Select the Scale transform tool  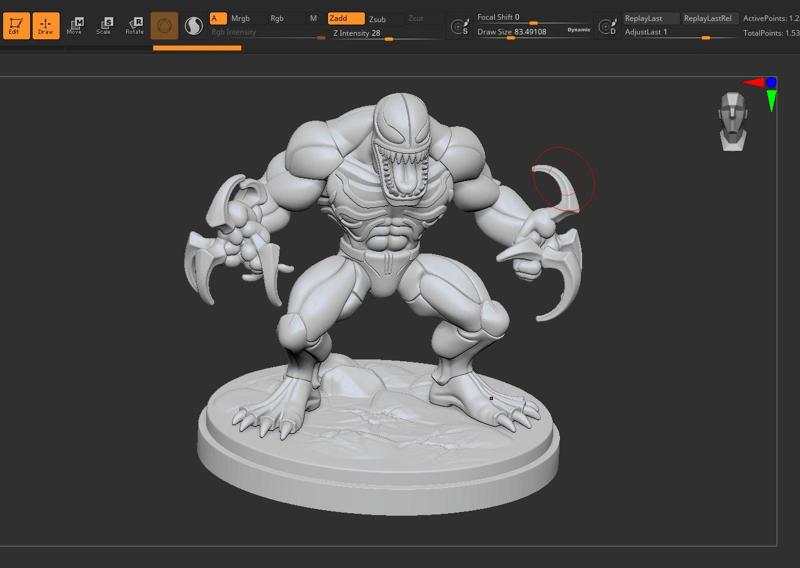tap(105, 26)
